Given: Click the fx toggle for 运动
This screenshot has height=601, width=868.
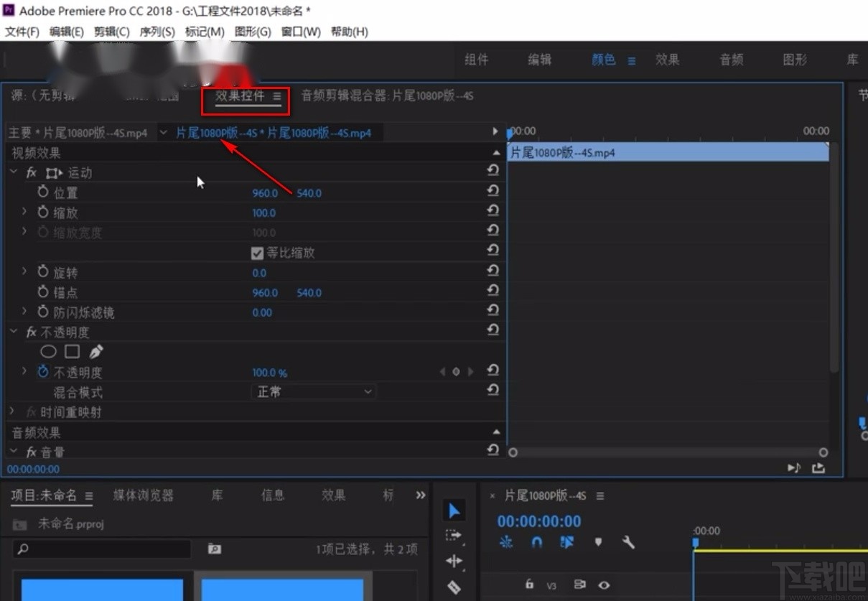Looking at the screenshot, I should 32,173.
